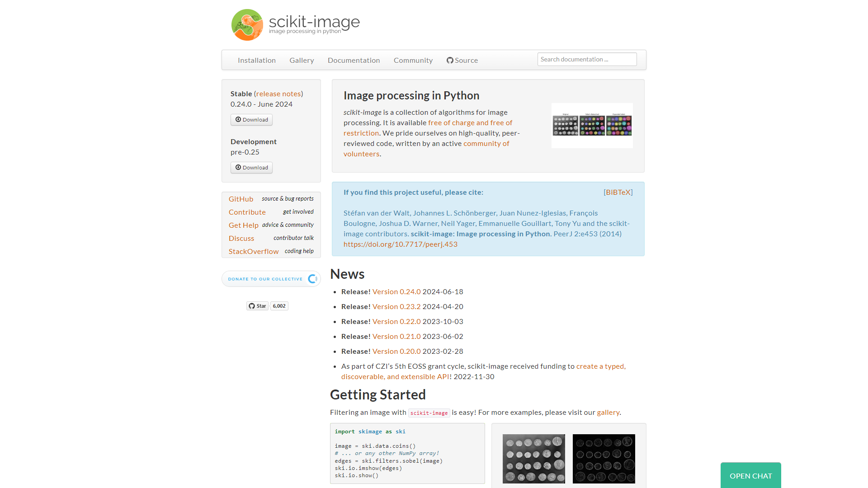Click the Installation tab
868x488 pixels.
click(256, 60)
